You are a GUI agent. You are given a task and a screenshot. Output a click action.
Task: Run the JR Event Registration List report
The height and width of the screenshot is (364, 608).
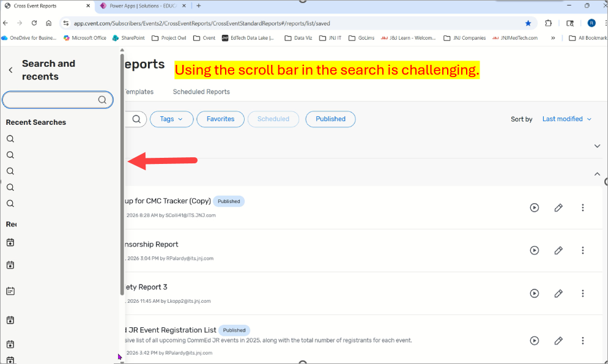(x=534, y=341)
